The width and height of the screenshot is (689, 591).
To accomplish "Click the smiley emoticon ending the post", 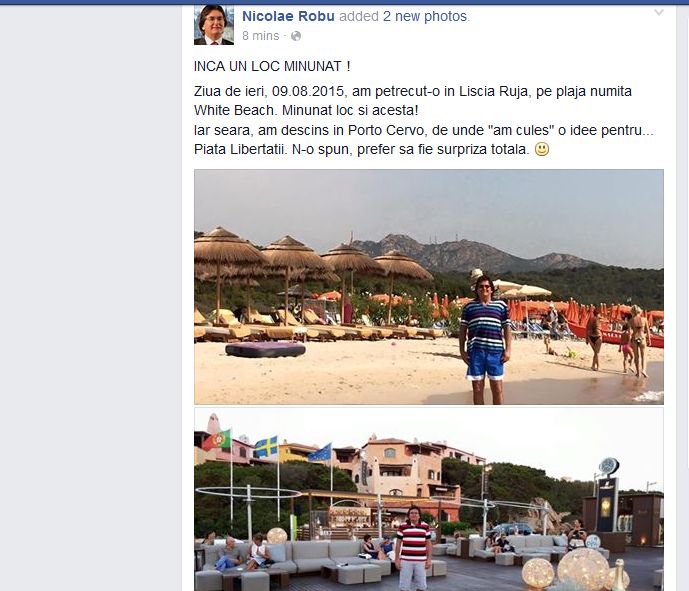I will 542,149.
